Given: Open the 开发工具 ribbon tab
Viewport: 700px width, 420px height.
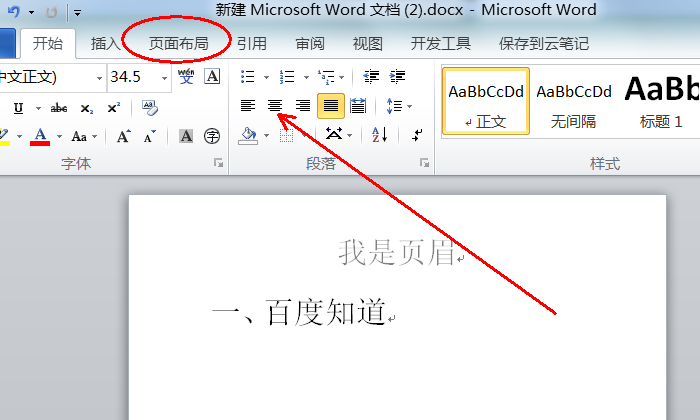Looking at the screenshot, I should (441, 44).
